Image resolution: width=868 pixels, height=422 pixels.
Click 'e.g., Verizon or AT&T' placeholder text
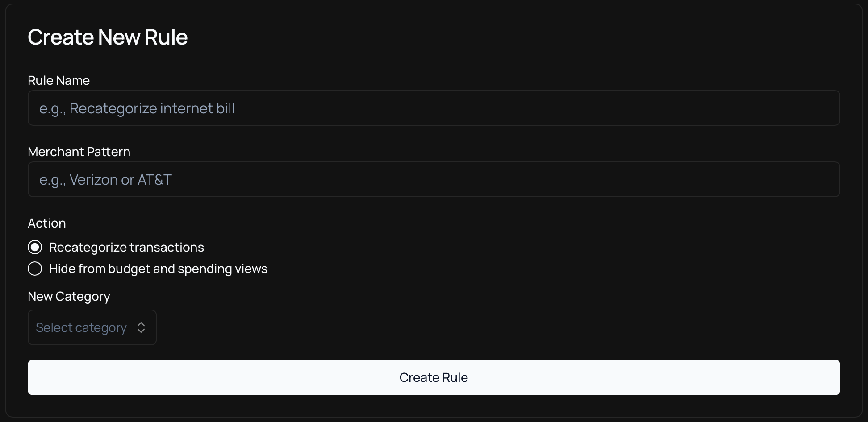(105, 180)
